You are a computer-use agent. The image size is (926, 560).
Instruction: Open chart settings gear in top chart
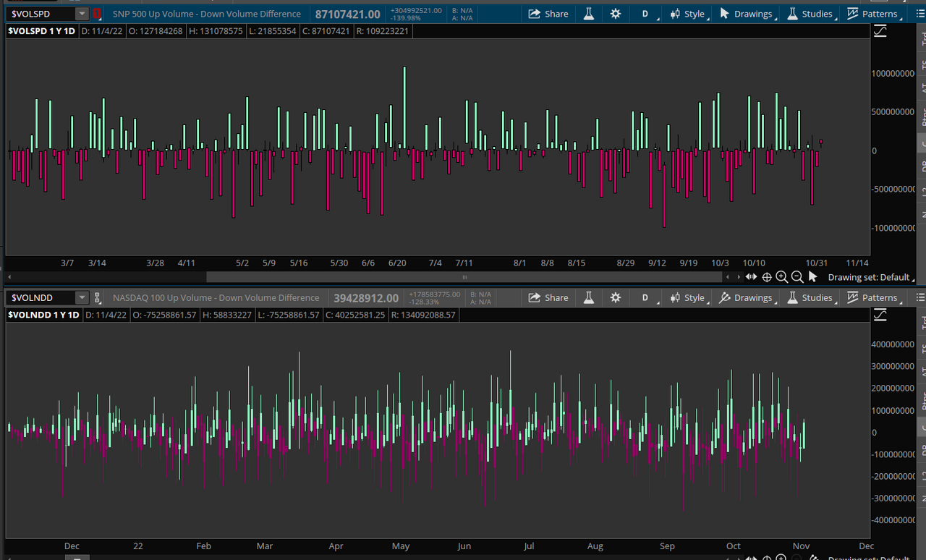[x=616, y=14]
